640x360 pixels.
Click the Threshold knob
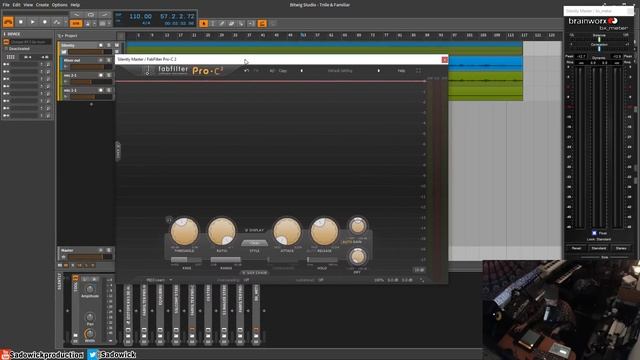pyautogui.click(x=184, y=231)
